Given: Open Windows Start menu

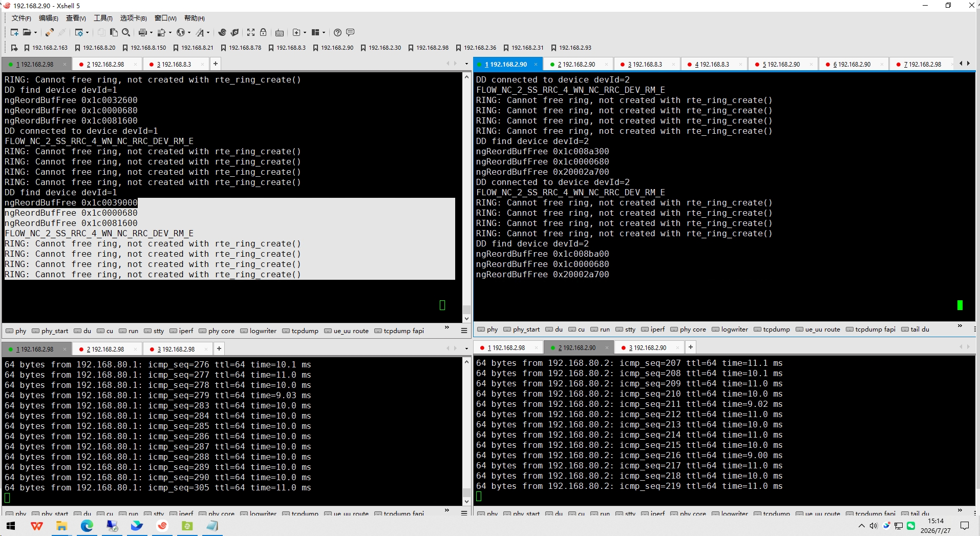Looking at the screenshot, I should [x=11, y=526].
